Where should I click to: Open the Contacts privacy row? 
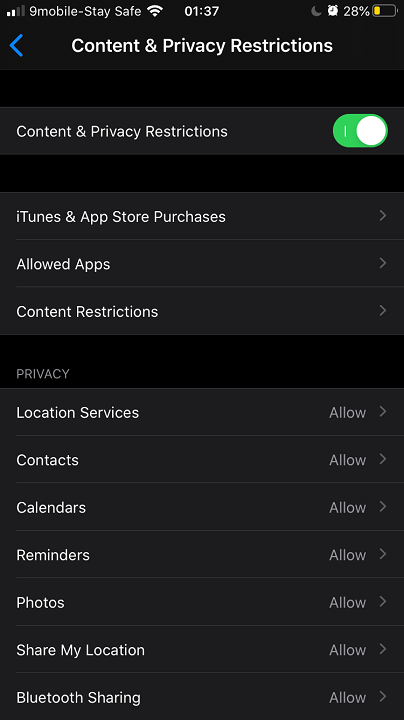coord(202,460)
